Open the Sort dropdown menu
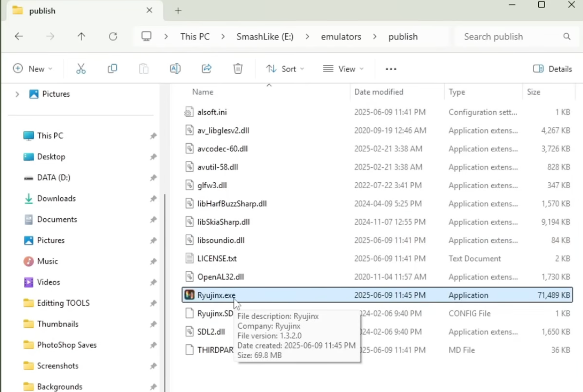The width and height of the screenshot is (583, 392). click(x=285, y=69)
